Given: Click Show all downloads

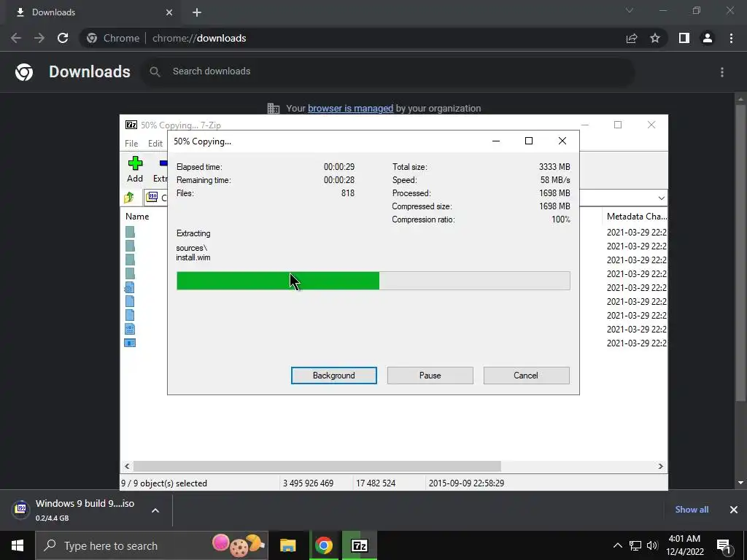Looking at the screenshot, I should tap(692, 510).
